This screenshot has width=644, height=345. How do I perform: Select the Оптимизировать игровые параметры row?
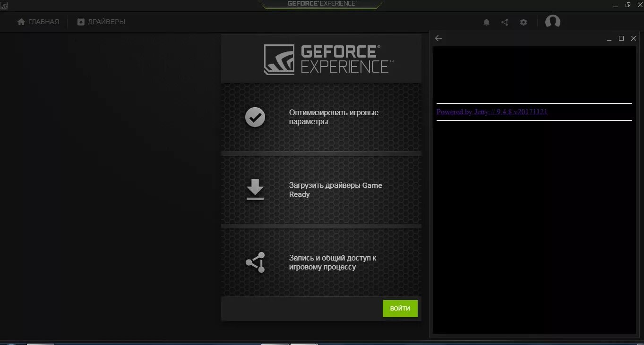[x=321, y=118]
